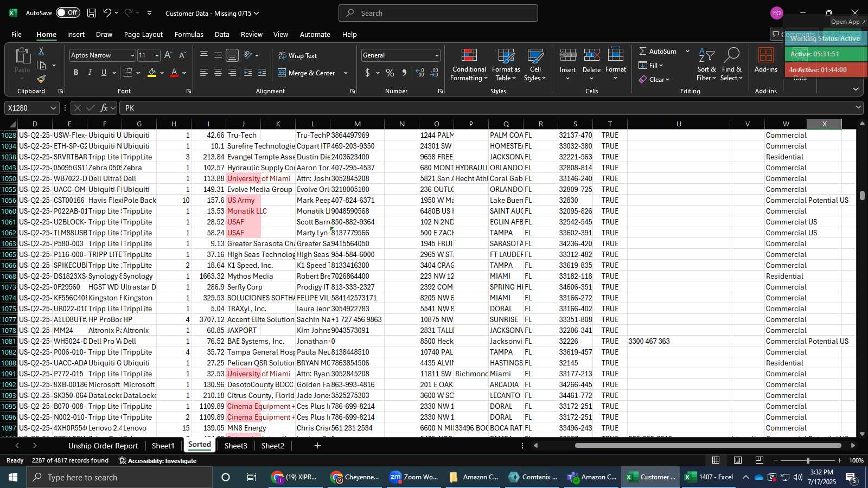Open Format as Table gallery
868x488 pixels.
pos(506,65)
